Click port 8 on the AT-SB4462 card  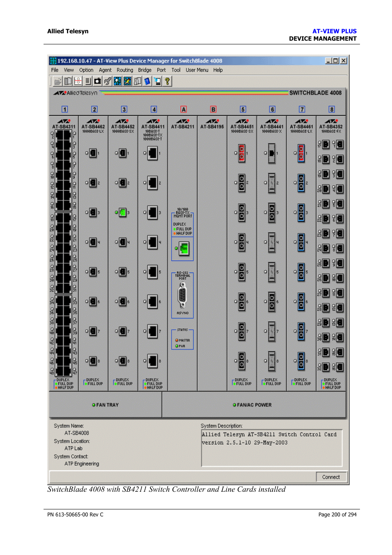coord(93,361)
